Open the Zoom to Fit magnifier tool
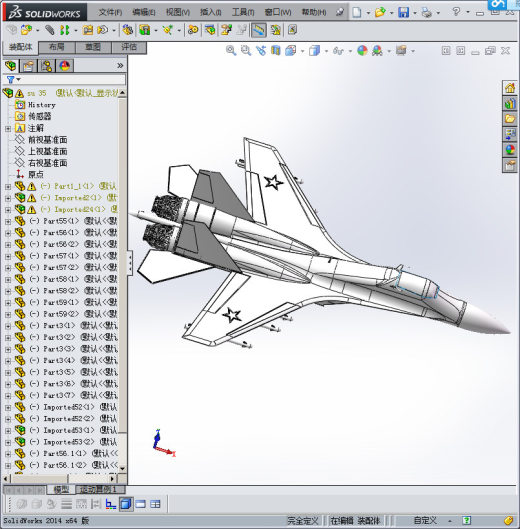 pos(231,51)
